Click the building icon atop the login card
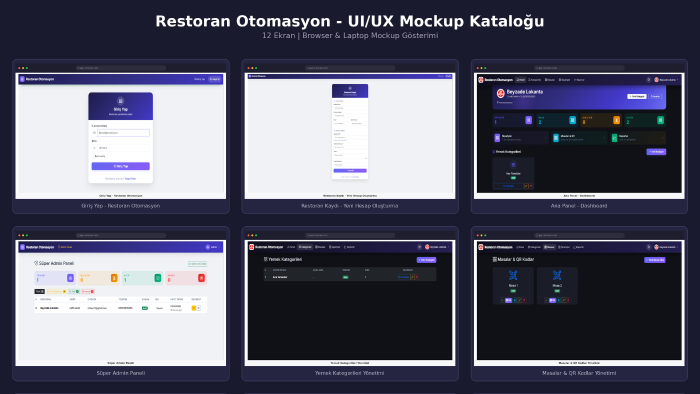 tap(121, 101)
